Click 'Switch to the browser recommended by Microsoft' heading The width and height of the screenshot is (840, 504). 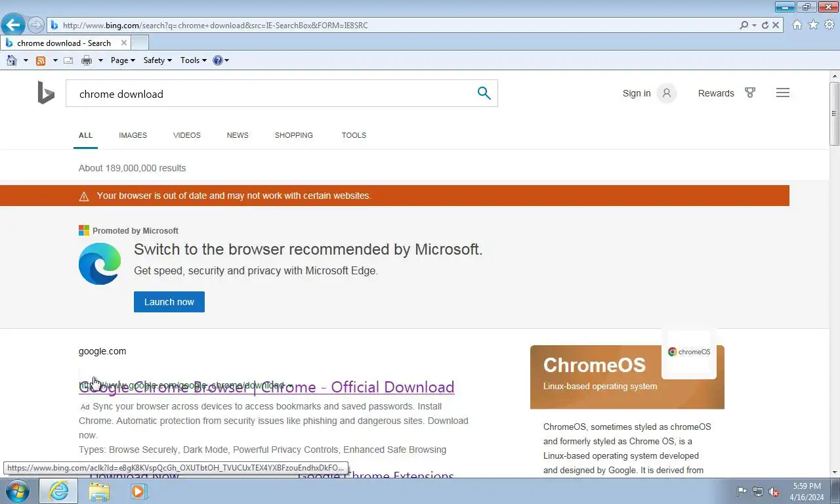(x=308, y=249)
